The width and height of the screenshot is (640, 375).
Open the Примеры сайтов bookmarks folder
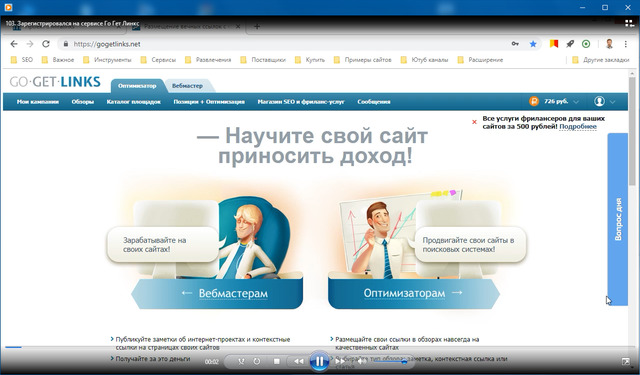[x=363, y=60]
